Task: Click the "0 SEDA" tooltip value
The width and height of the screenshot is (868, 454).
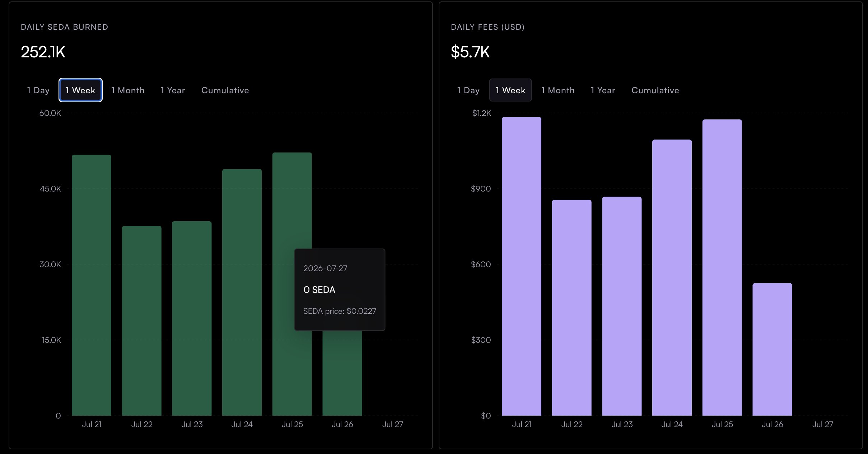Action: point(319,290)
